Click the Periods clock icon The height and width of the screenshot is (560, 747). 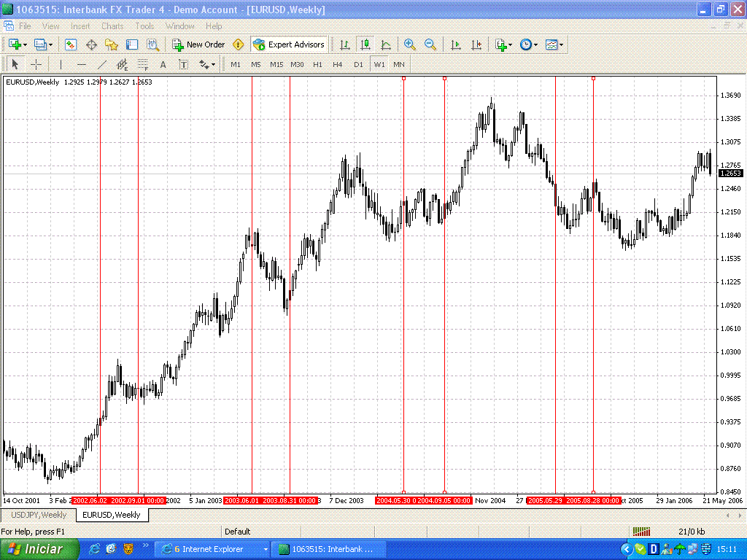tap(525, 44)
